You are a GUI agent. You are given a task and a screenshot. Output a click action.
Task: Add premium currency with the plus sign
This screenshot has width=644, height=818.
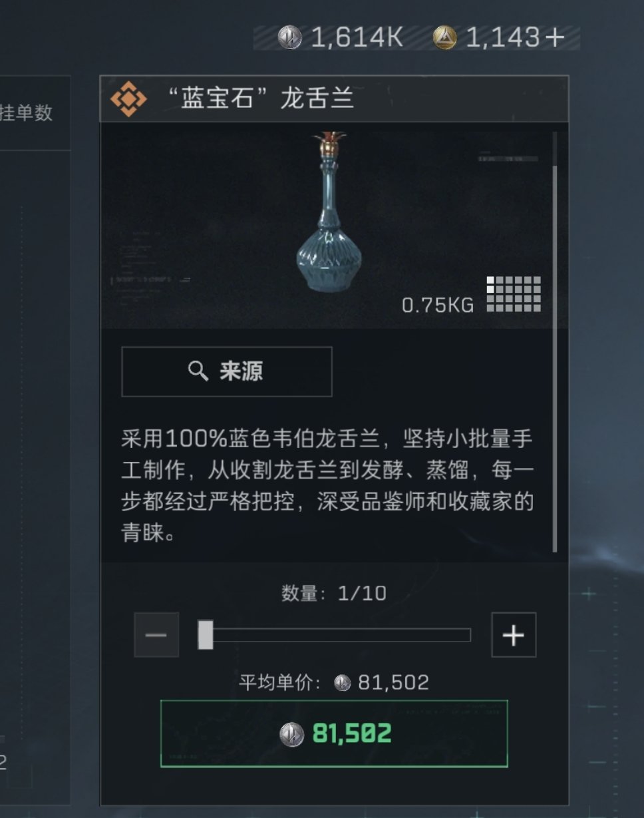pos(554,38)
